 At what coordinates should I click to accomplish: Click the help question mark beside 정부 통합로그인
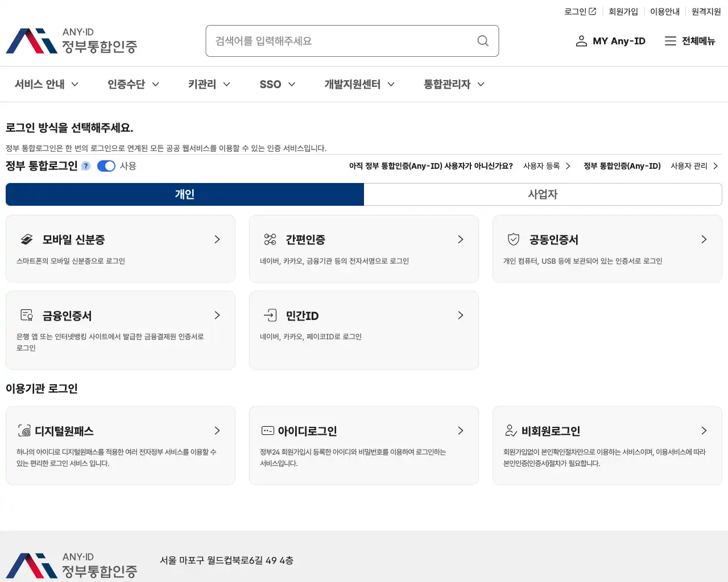[x=86, y=166]
